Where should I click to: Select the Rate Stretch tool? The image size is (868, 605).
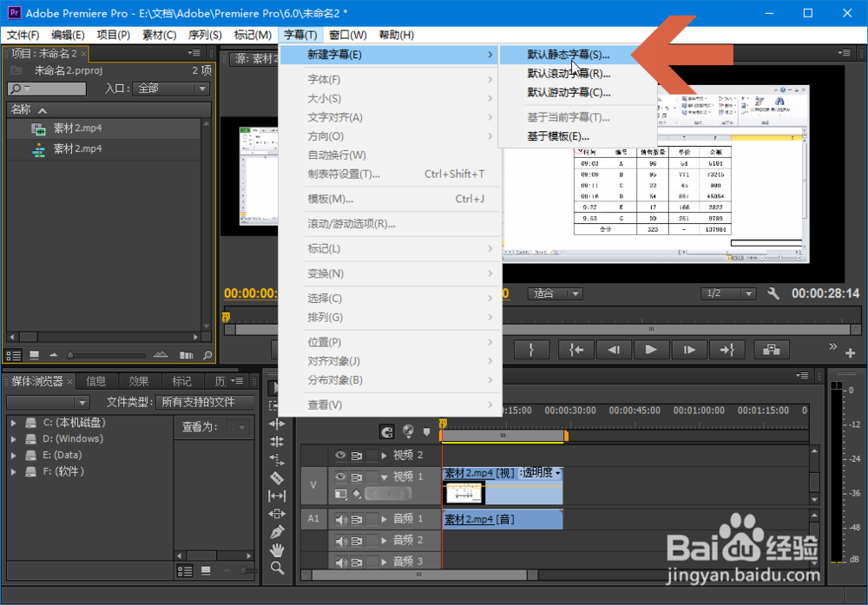[x=277, y=459]
